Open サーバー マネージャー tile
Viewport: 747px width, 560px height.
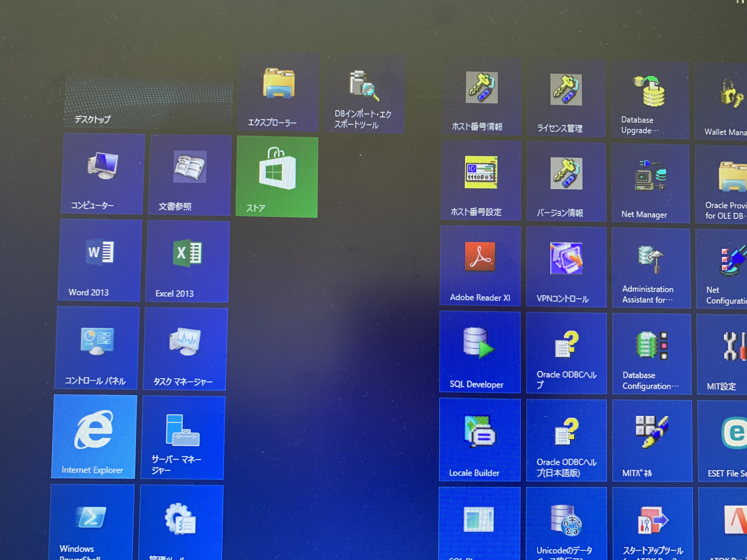(183, 437)
